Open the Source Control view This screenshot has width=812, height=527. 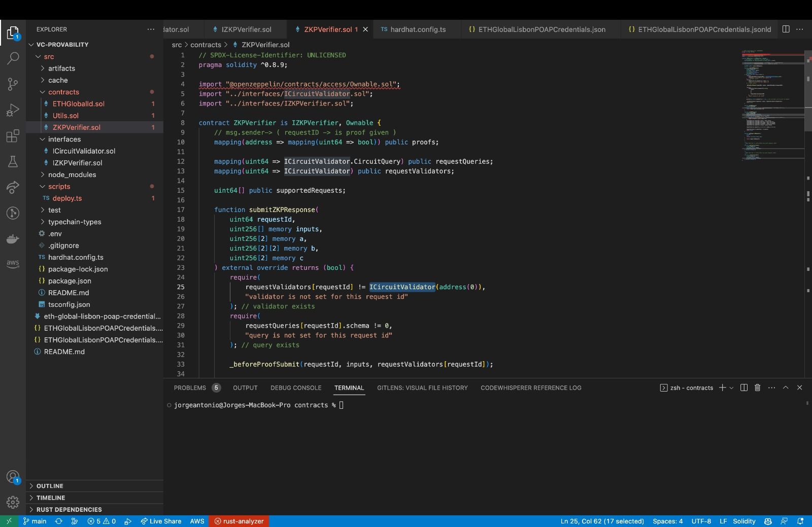13,84
